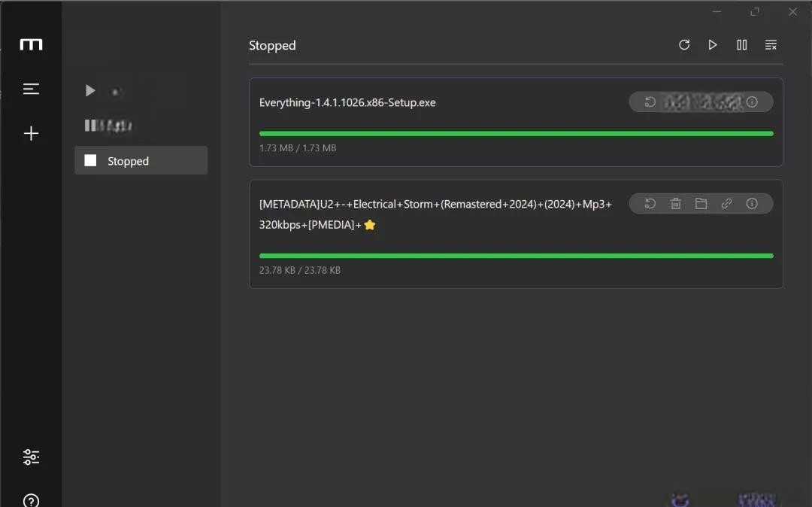Show info for Everything setup task
The height and width of the screenshot is (507, 812).
pos(752,102)
